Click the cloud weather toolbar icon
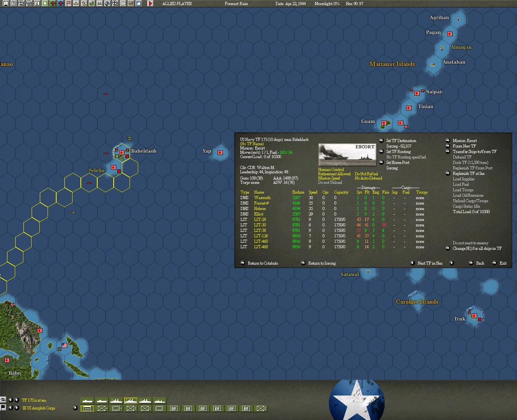 click(x=139, y=4)
